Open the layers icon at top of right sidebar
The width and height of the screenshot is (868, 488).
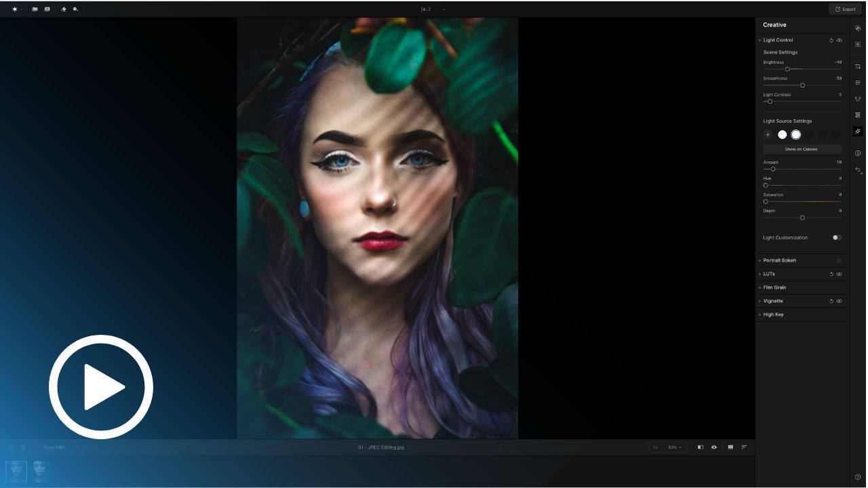(x=858, y=28)
